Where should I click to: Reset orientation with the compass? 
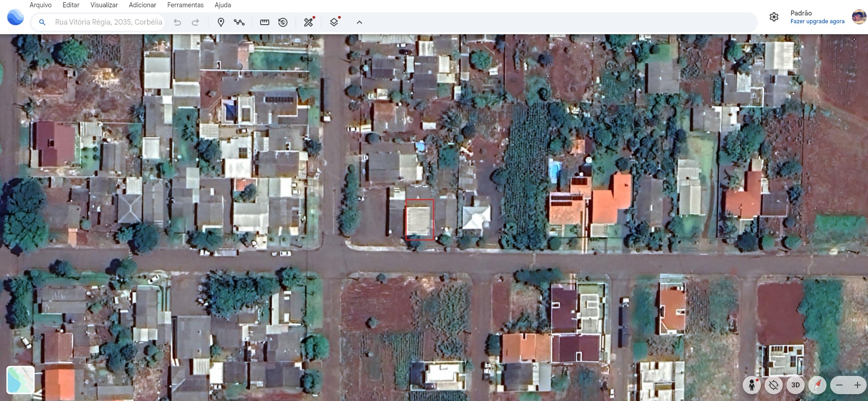[817, 385]
